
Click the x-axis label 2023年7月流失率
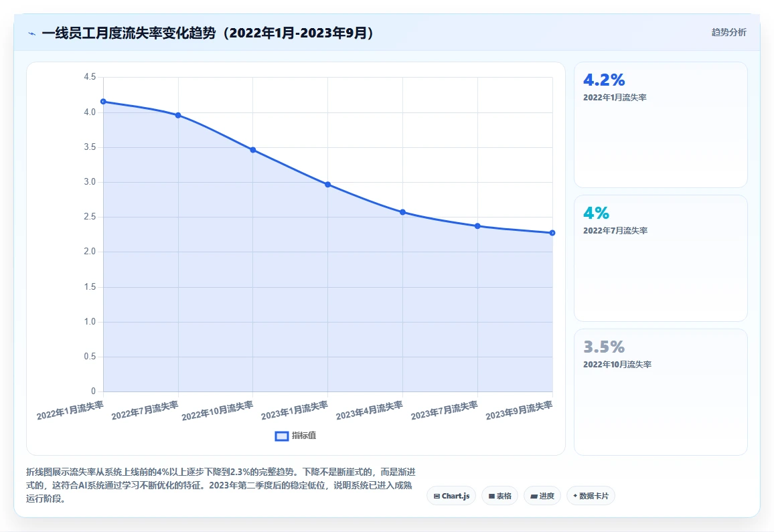[x=445, y=411]
